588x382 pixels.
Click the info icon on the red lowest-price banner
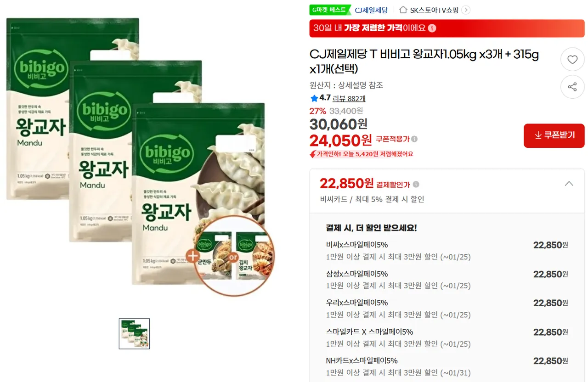[x=432, y=28]
